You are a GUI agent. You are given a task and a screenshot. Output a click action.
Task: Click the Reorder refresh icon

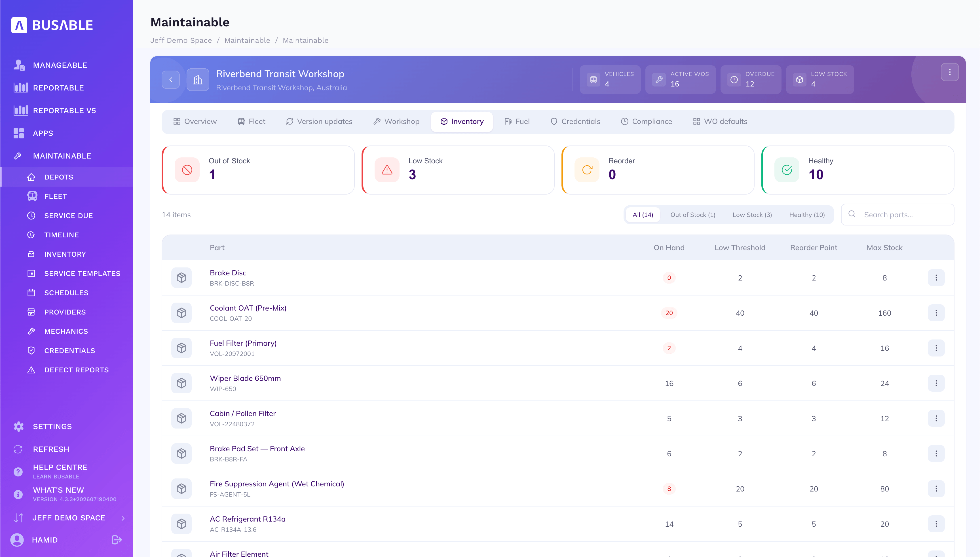click(x=587, y=170)
